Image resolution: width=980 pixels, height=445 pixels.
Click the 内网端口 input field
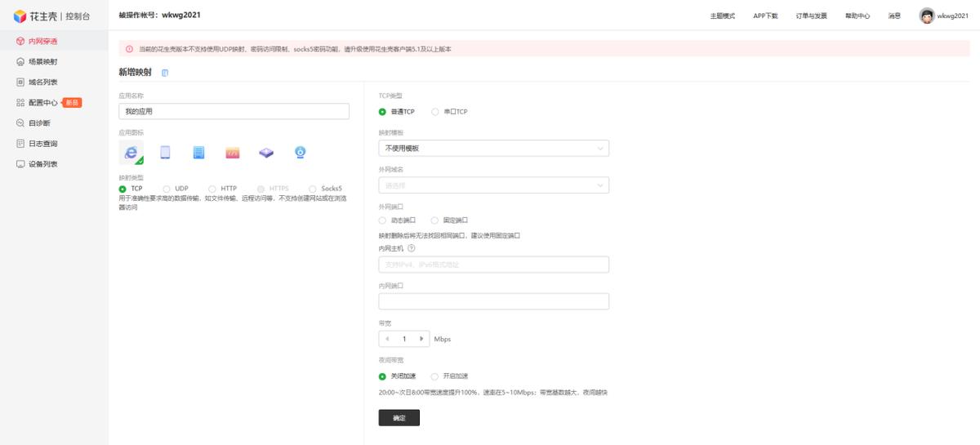[493, 301]
